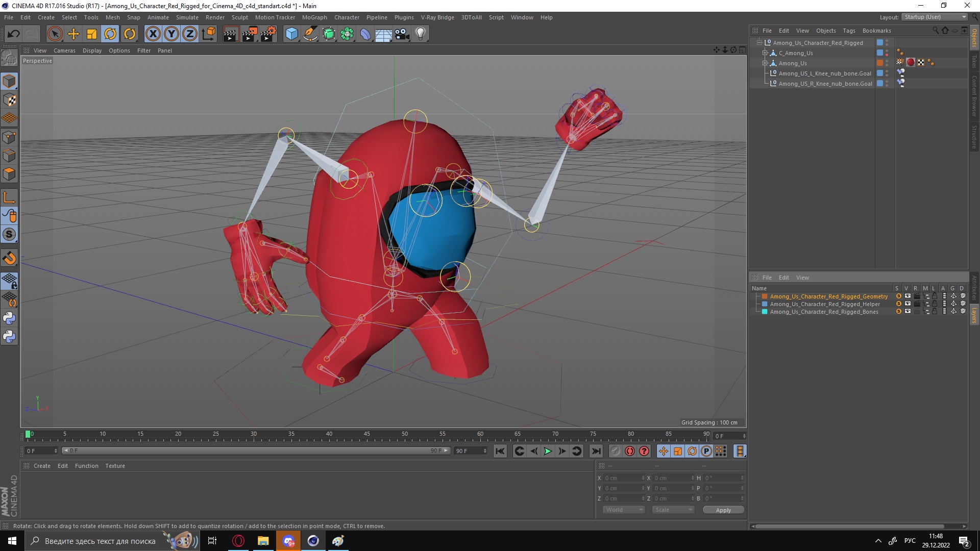This screenshot has height=551, width=980.
Task: Toggle visibility of Rigged_Helper layer
Action: 908,304
